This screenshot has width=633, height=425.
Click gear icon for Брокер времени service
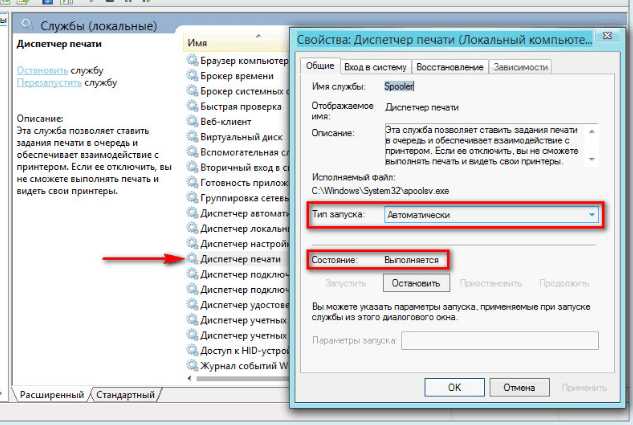click(193, 76)
